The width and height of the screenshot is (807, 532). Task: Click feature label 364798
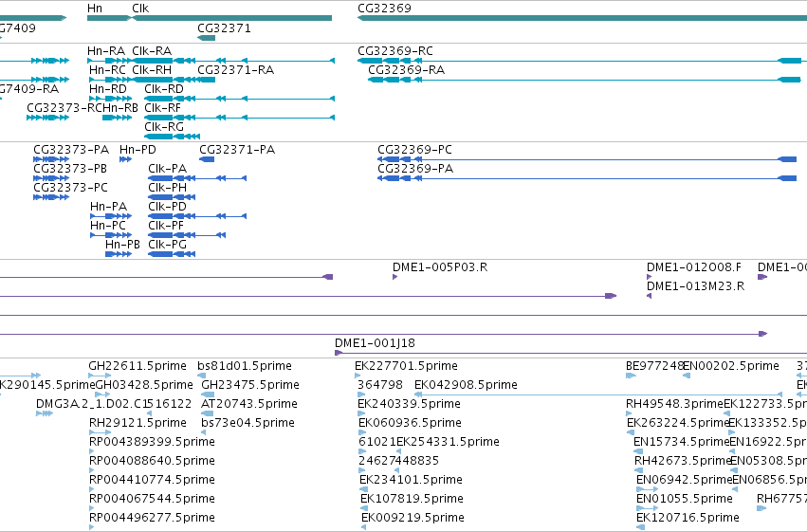coord(380,385)
